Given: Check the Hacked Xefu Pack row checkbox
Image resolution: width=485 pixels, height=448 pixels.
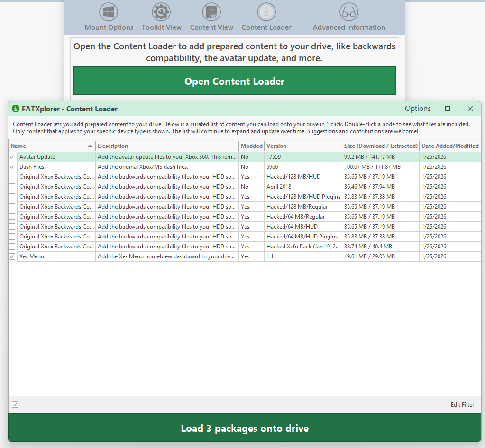Looking at the screenshot, I should pyautogui.click(x=12, y=247).
